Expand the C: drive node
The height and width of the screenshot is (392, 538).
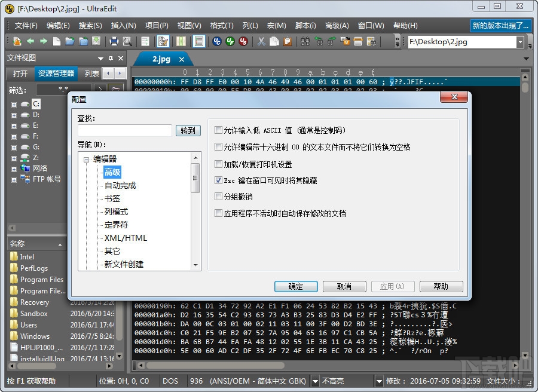point(14,105)
